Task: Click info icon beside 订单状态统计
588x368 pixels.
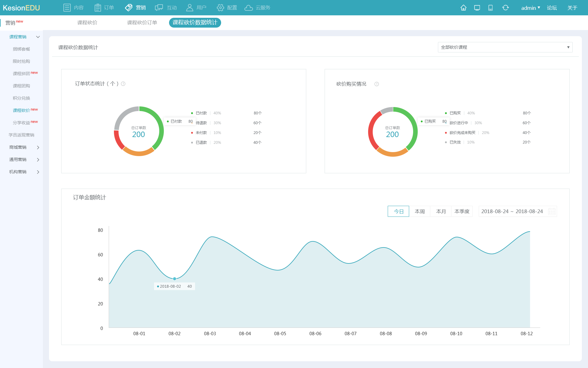Action: 123,84
